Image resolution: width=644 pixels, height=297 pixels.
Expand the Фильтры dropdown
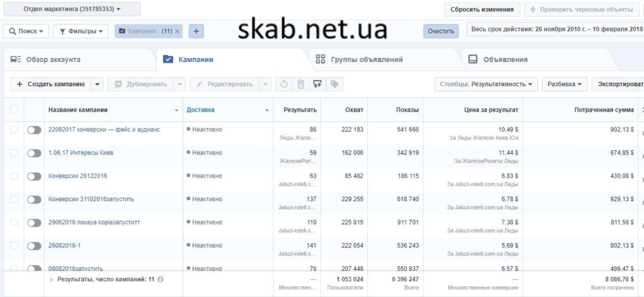(80, 31)
